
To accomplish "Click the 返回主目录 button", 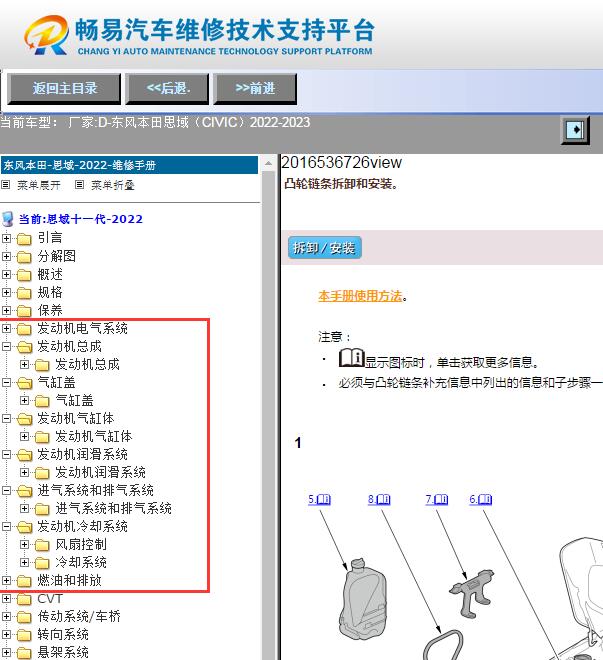I will [64, 88].
